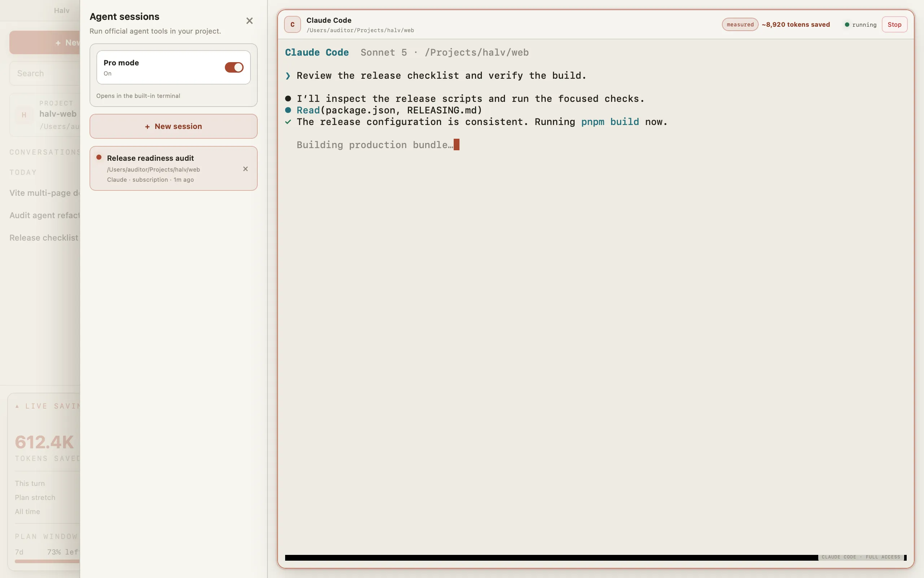
Task: Click the terminal prompt chevron icon
Action: 288,76
